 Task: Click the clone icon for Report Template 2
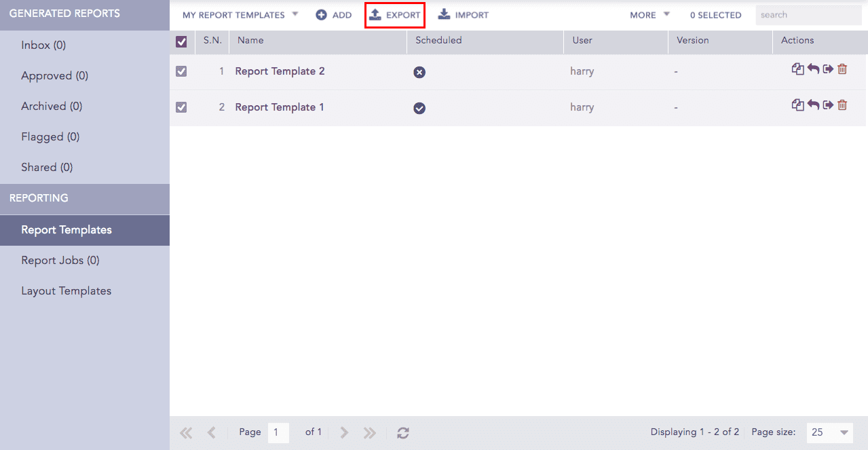tap(797, 69)
